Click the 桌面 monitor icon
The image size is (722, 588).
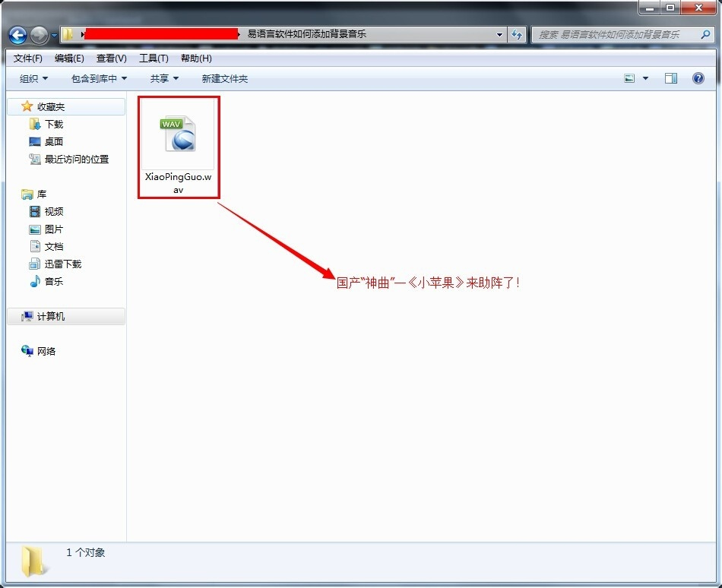tap(34, 142)
